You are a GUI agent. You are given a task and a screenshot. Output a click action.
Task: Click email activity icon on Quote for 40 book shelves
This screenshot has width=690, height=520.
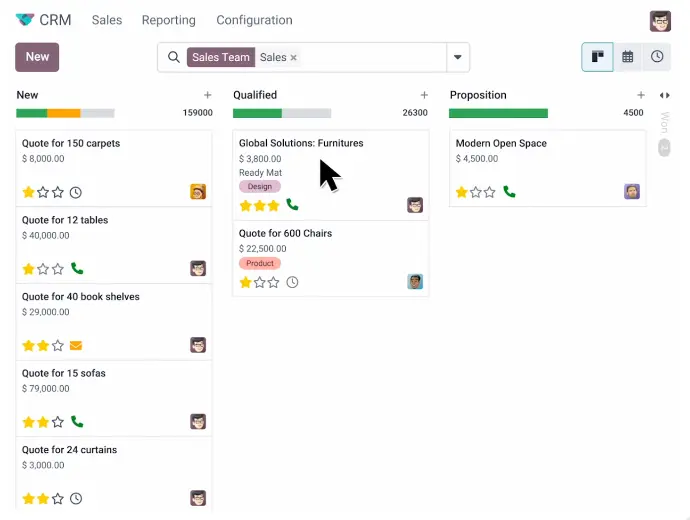(76, 345)
